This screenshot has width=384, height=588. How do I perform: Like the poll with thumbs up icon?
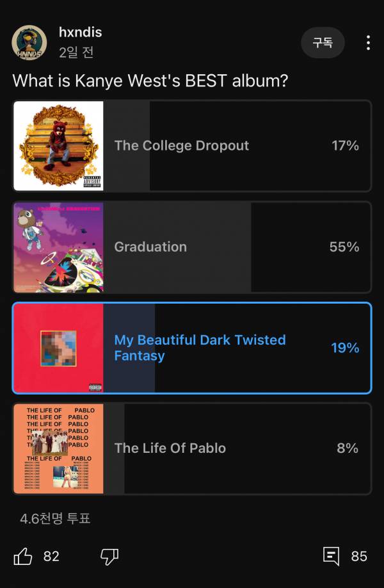tap(23, 556)
